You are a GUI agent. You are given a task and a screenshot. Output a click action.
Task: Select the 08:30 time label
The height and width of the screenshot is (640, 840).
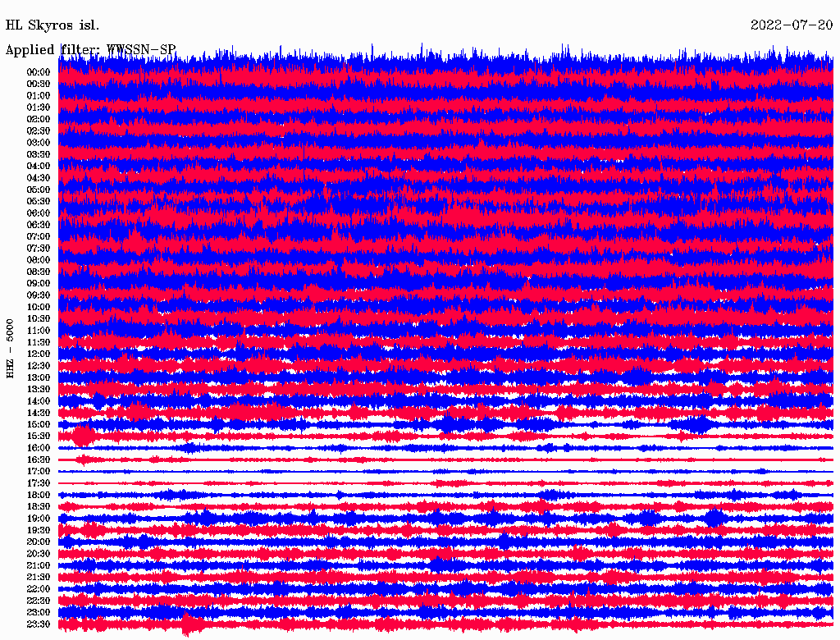point(39,272)
